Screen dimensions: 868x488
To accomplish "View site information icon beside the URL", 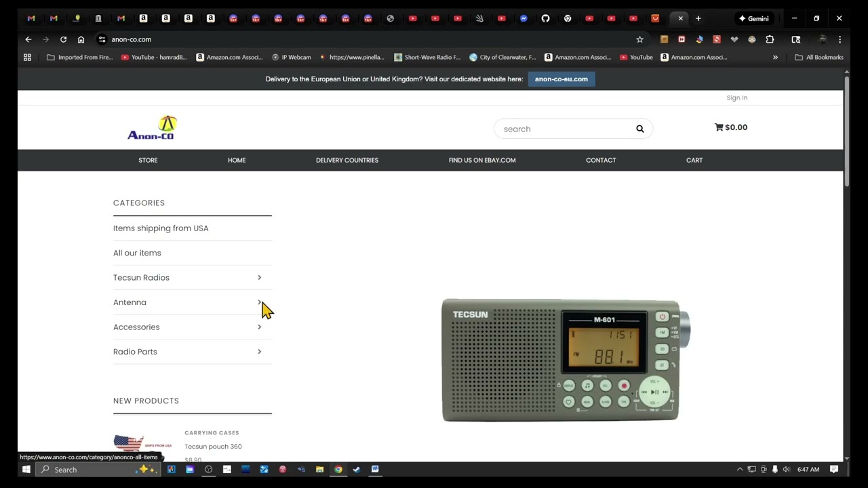I will (102, 39).
